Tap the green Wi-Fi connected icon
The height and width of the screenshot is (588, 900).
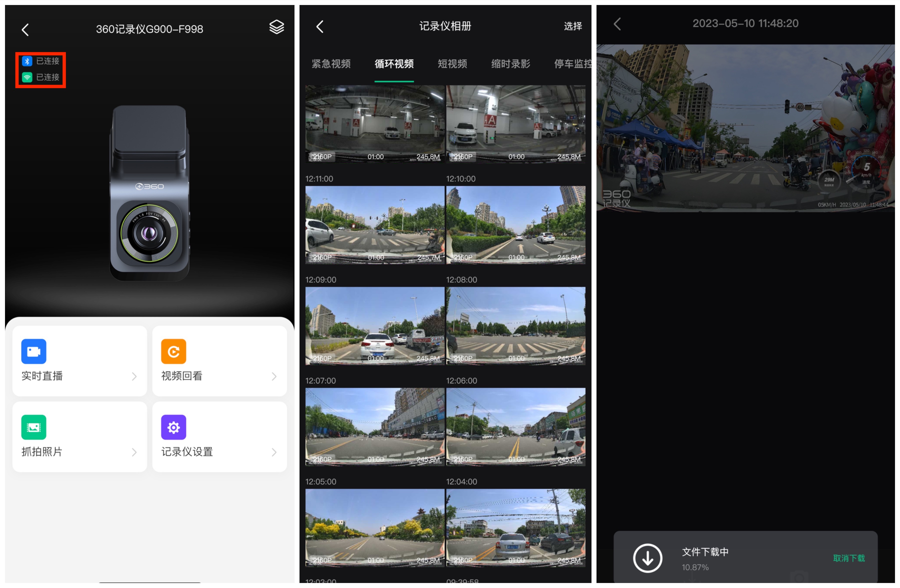pos(27,77)
